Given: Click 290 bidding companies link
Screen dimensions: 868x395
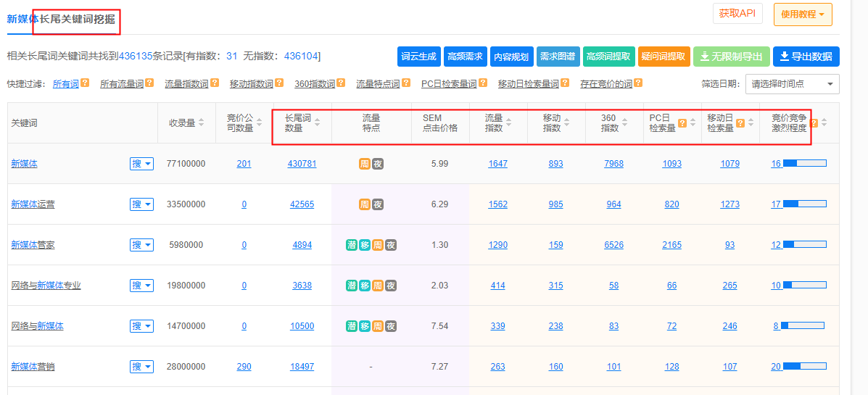Looking at the screenshot, I should pyautogui.click(x=244, y=366).
